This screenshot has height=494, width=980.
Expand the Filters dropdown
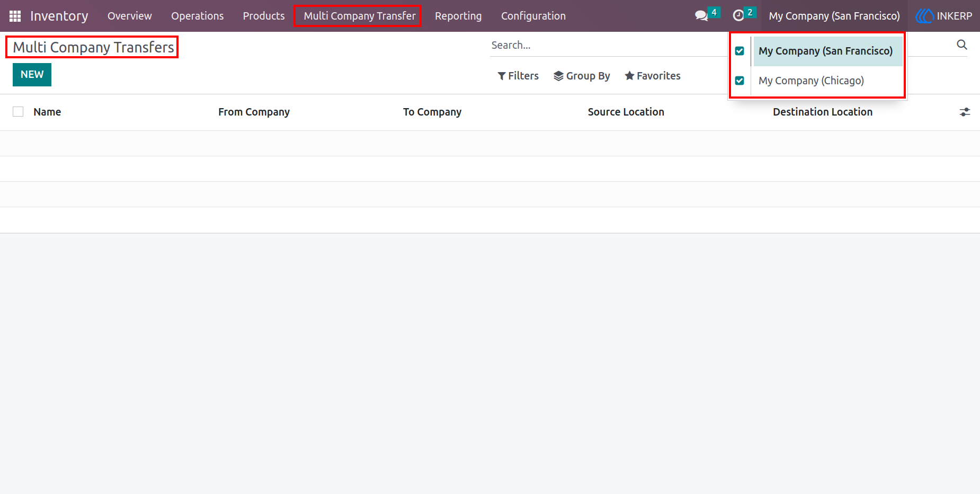pos(518,76)
